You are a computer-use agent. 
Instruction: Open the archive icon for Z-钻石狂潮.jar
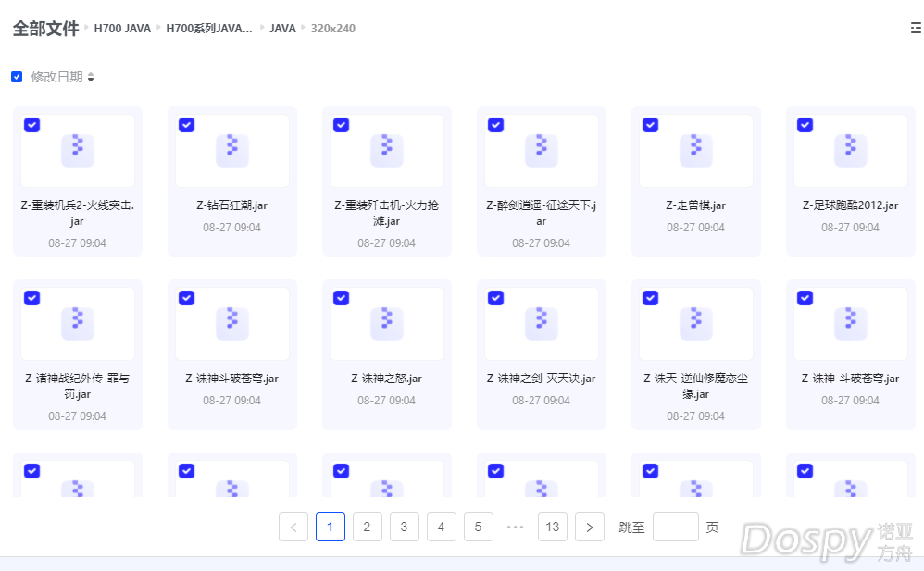[232, 150]
